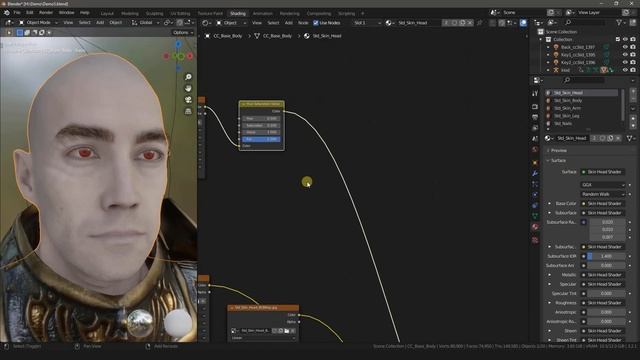Open the shader type Object dropdown in node editor
The height and width of the screenshot is (360, 640).
click(231, 23)
